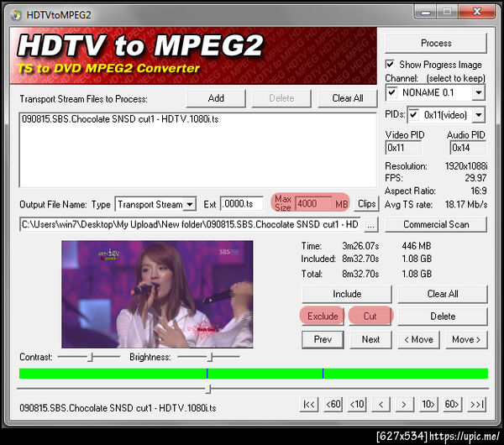Click the status bar file name text
Image resolution: width=504 pixels, height=445 pixels.
[118, 408]
